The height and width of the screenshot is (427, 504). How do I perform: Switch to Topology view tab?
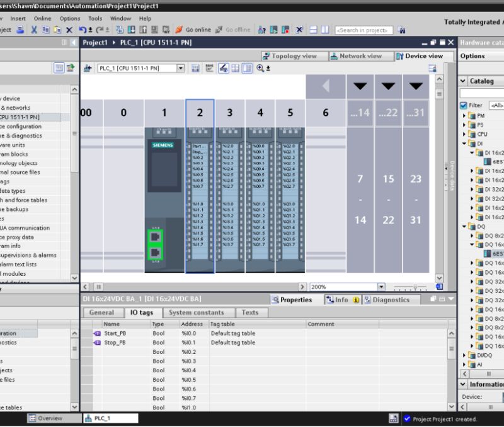tap(294, 56)
